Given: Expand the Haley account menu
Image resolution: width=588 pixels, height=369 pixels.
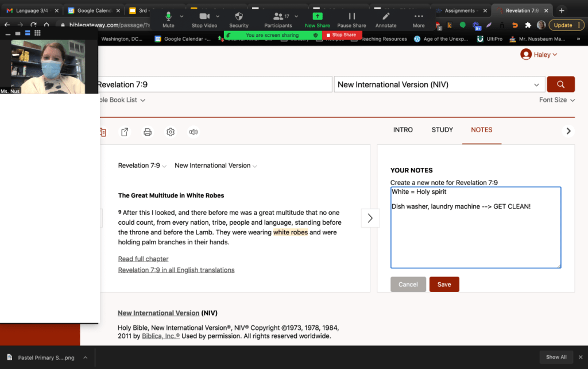Looking at the screenshot, I should coord(539,55).
